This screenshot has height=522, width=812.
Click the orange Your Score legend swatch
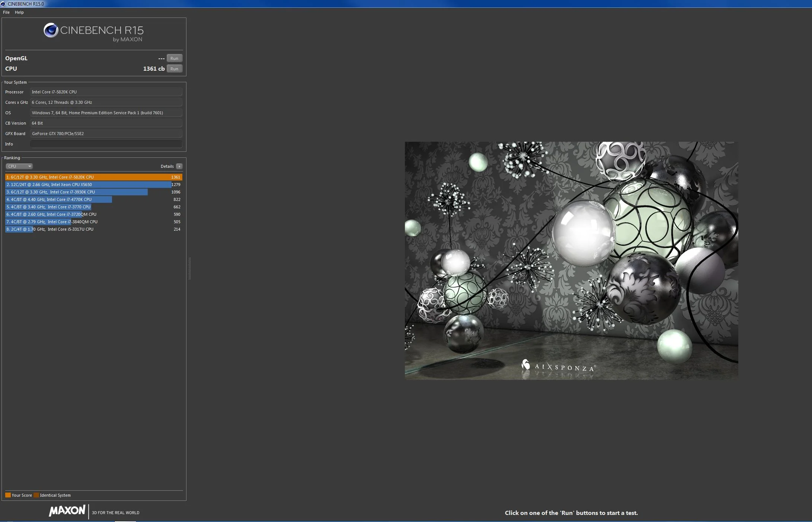coord(8,495)
